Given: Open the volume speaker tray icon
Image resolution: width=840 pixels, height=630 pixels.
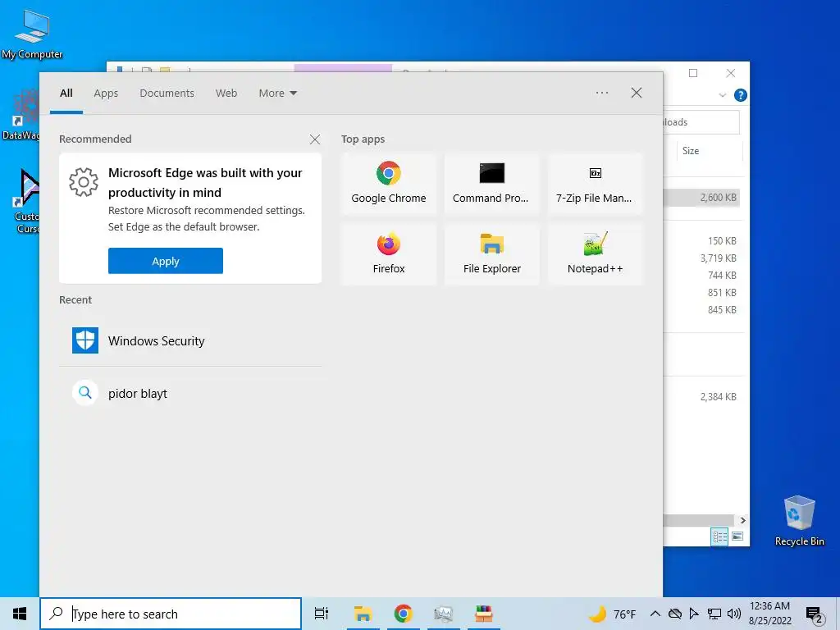Looking at the screenshot, I should [x=734, y=614].
